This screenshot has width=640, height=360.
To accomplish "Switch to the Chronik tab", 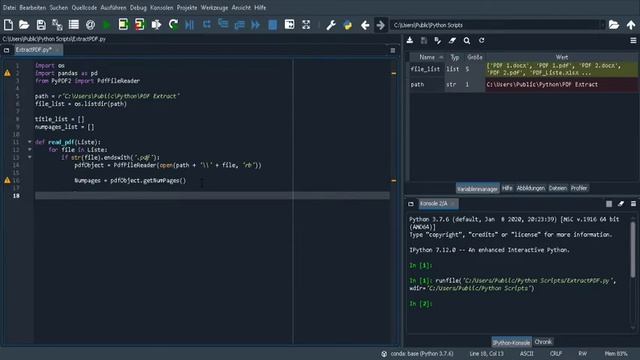I will click(543, 342).
